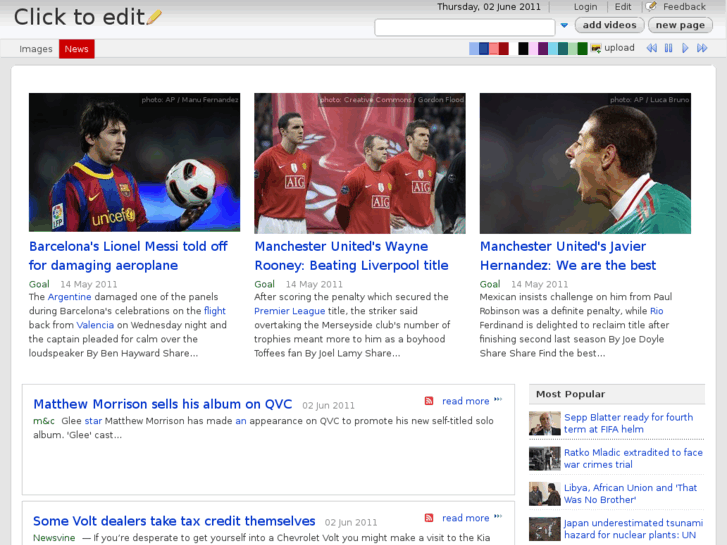Open the Ratko Mladic extradited link
Screen dimensions: 727x545
[633, 458]
